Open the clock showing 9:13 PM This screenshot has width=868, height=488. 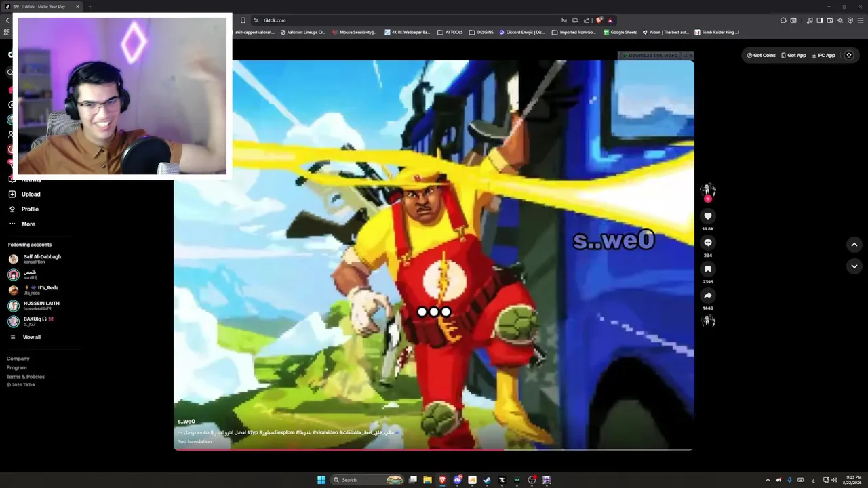[853, 480]
